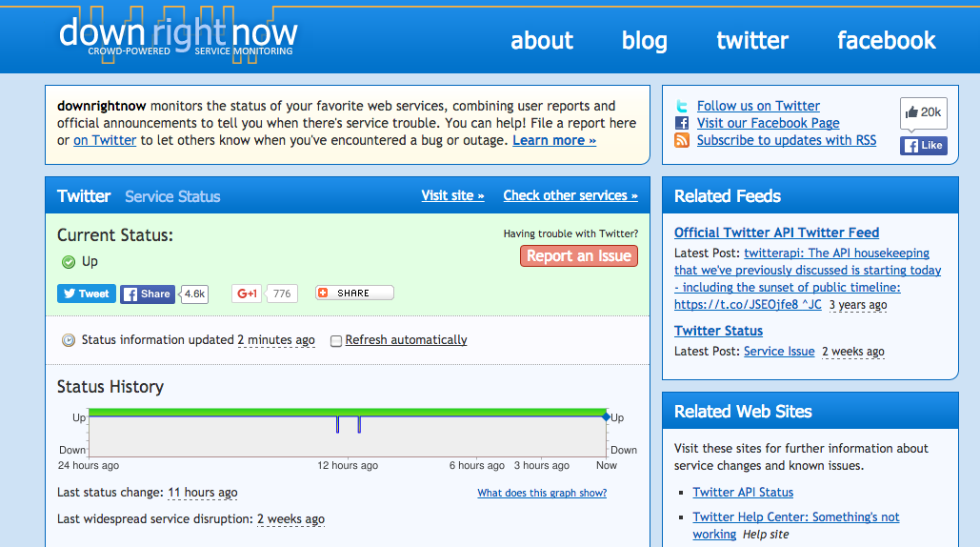980x547 pixels.
Task: Click the Facebook Share button
Action: pos(148,294)
